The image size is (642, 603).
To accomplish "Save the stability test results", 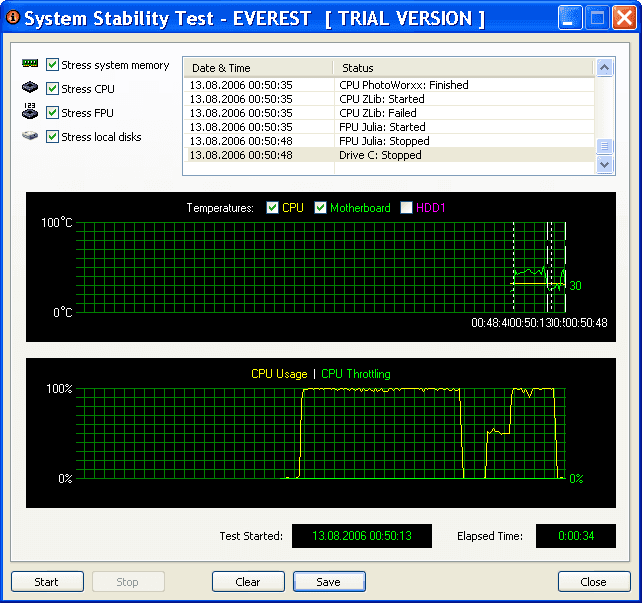I will coord(329,581).
